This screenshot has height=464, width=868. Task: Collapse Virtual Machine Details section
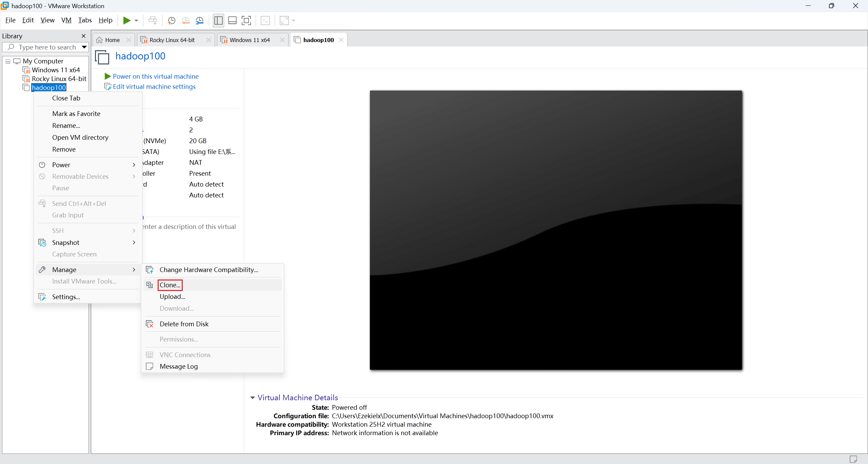tap(253, 398)
